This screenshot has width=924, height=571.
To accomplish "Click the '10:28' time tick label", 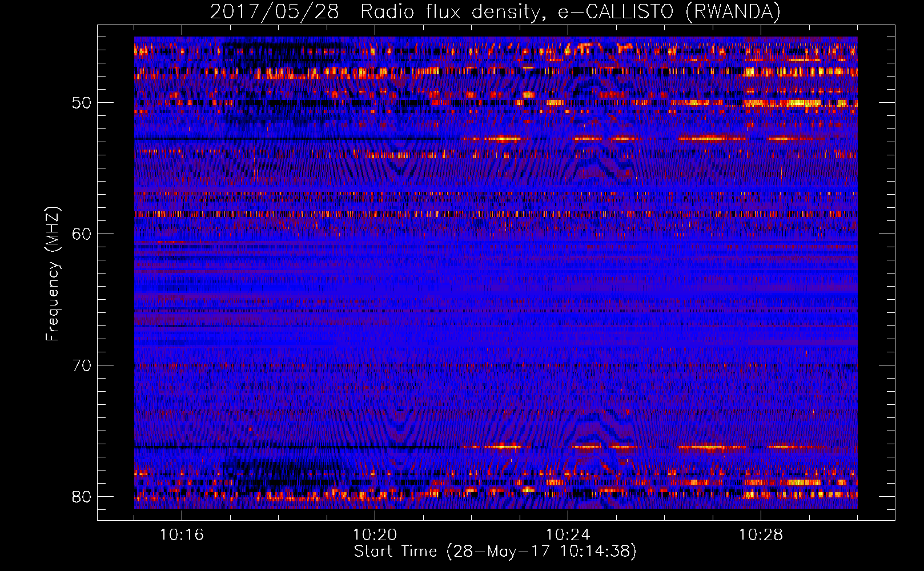I will 761,535.
